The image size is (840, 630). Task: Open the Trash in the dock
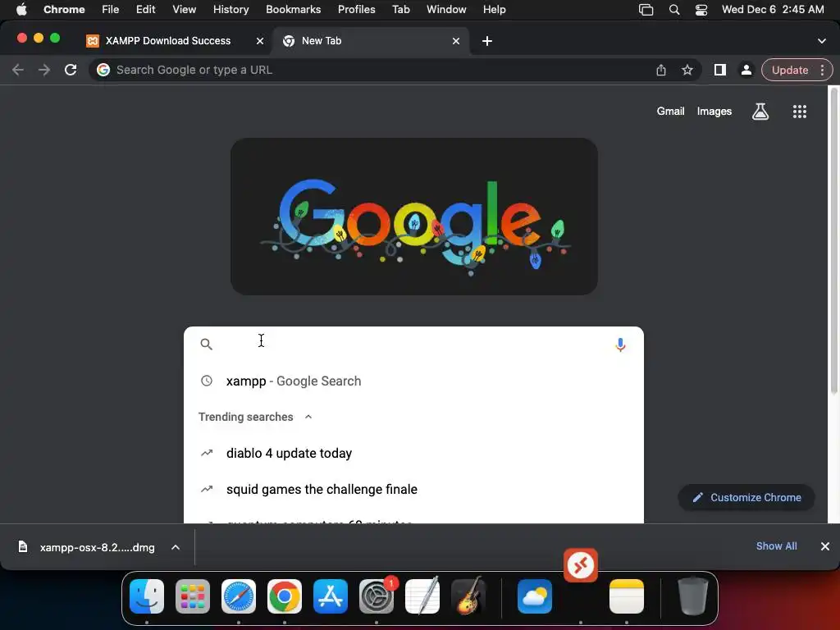coord(692,596)
